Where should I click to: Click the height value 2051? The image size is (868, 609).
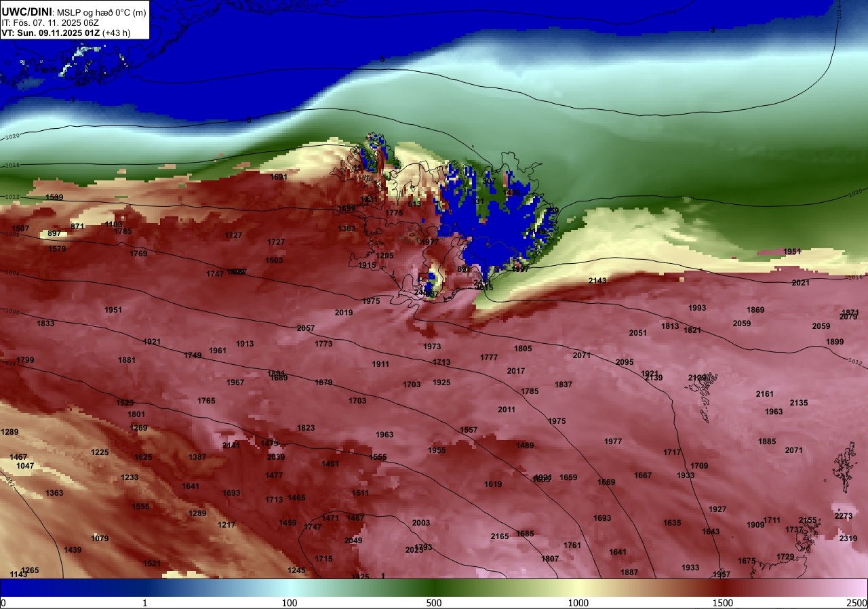(x=638, y=333)
